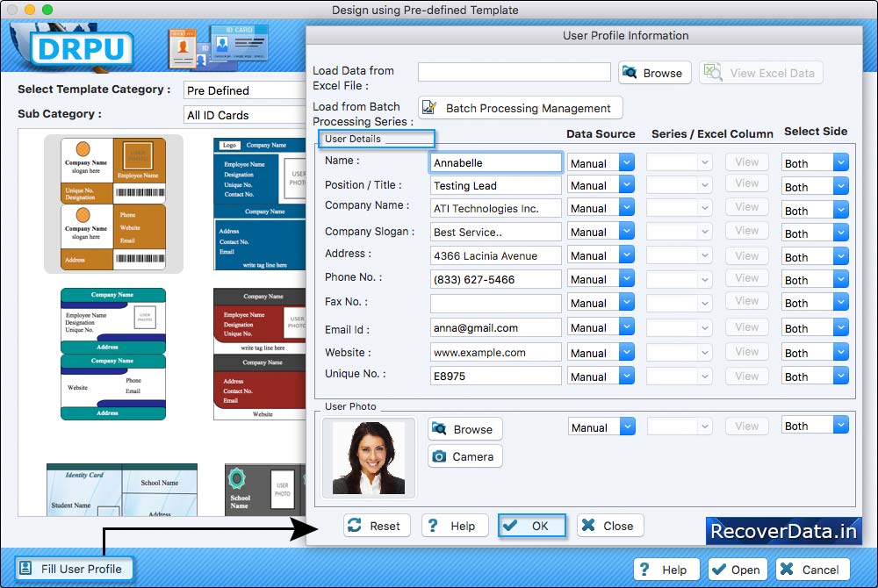Open Data Source dropdown for Company Name
878x588 pixels.
[601, 208]
